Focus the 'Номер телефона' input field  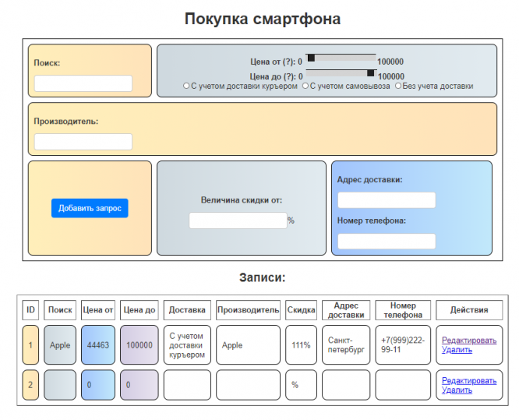coord(386,241)
